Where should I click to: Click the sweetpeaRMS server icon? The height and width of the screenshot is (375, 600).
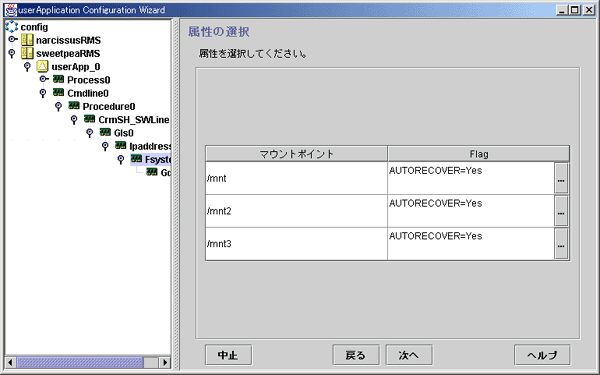27,53
